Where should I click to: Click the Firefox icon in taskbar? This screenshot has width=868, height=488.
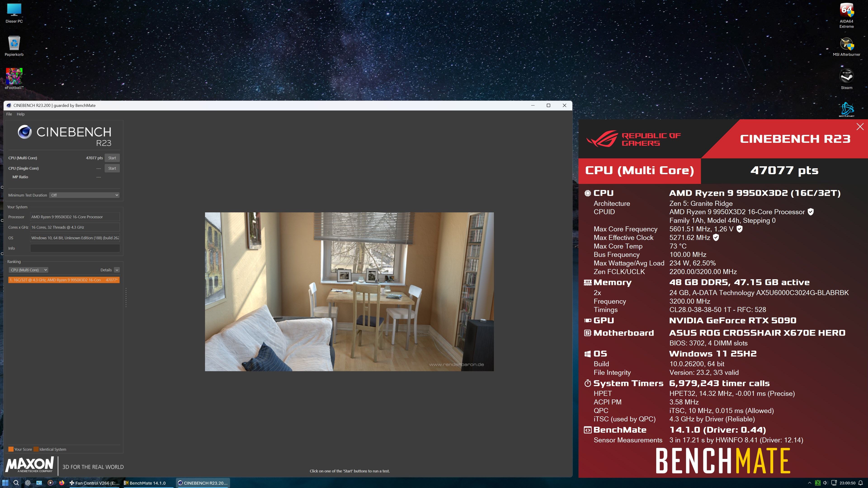tap(61, 483)
